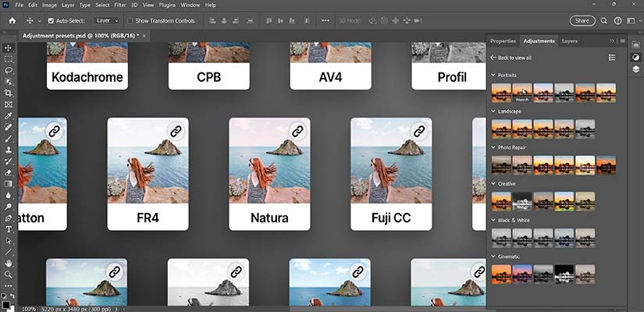The width and height of the screenshot is (644, 312).
Task: Open the Search magnifier icon
Action: pos(603,20)
